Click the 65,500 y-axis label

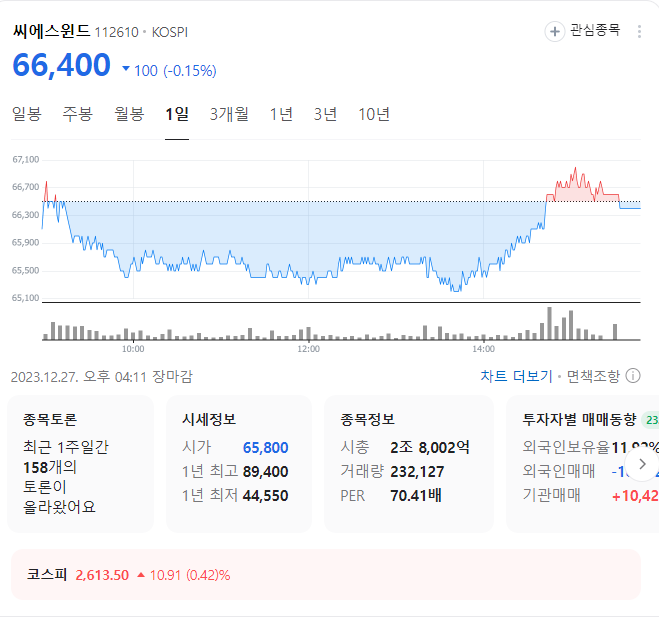[x=25, y=270]
